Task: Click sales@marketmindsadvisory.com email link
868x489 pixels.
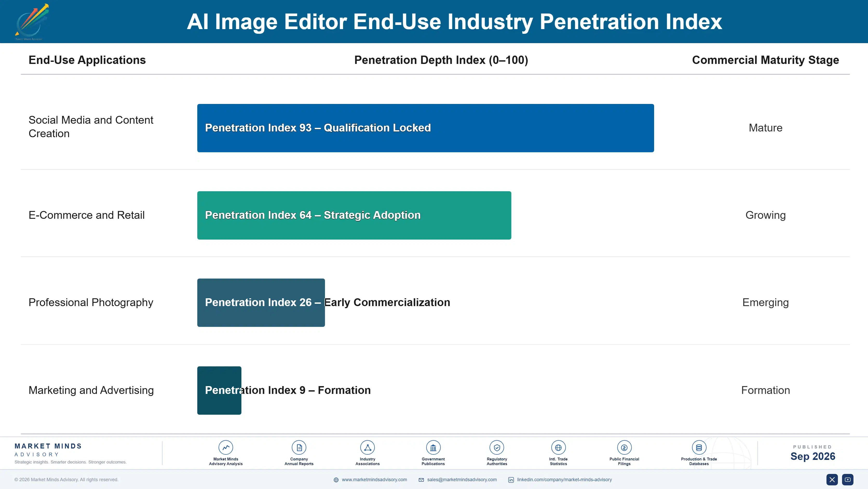Action: pos(462,480)
